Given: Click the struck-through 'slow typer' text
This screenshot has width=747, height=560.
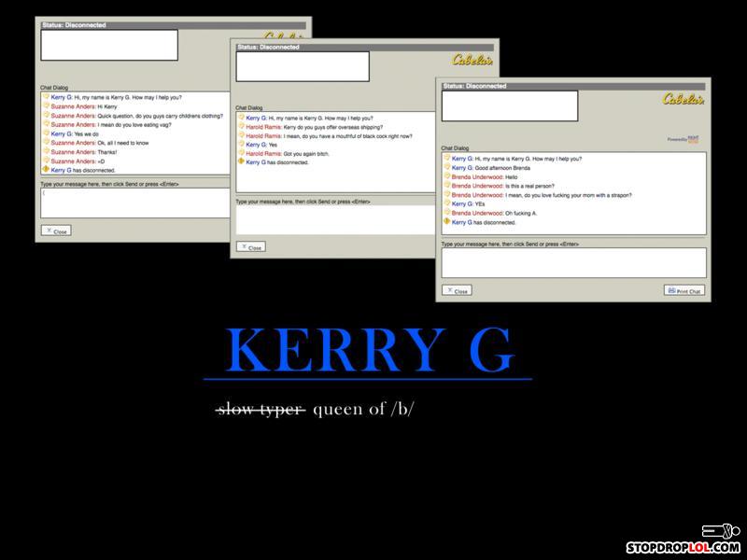Looking at the screenshot, I should click(261, 409).
